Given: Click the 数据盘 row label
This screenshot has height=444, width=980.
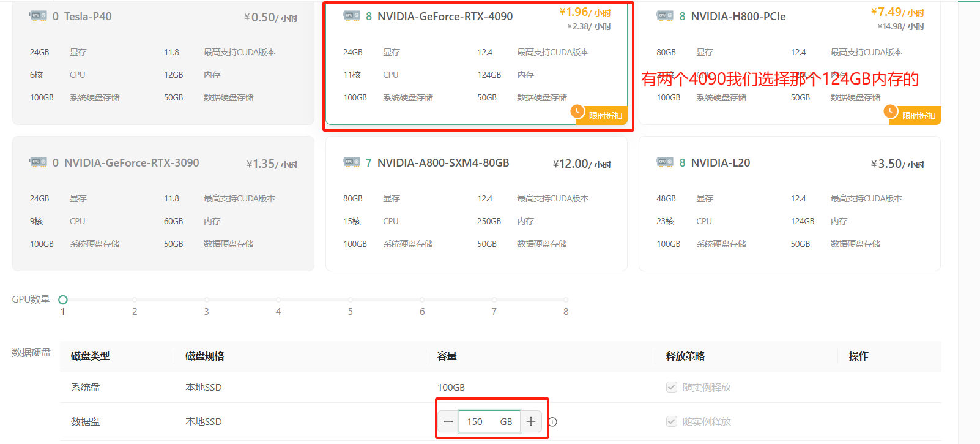Looking at the screenshot, I should [x=86, y=421].
